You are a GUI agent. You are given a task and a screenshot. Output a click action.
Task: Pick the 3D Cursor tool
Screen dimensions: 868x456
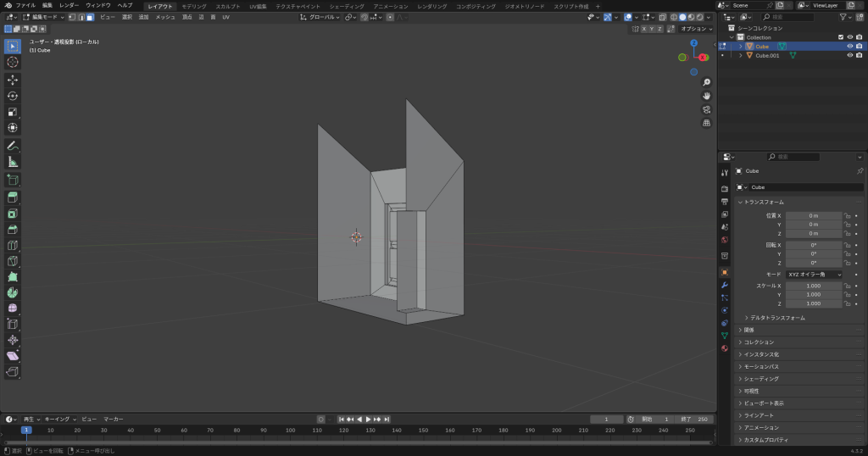(13, 62)
